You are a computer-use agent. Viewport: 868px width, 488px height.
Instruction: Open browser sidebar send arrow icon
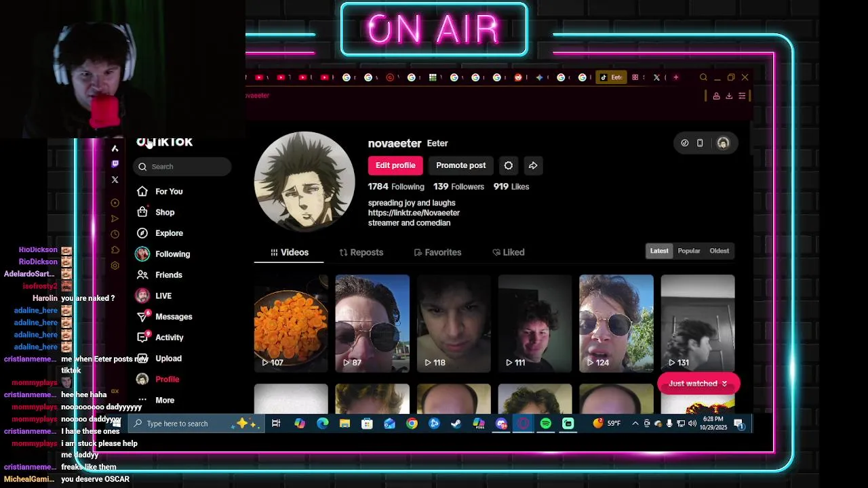point(115,219)
